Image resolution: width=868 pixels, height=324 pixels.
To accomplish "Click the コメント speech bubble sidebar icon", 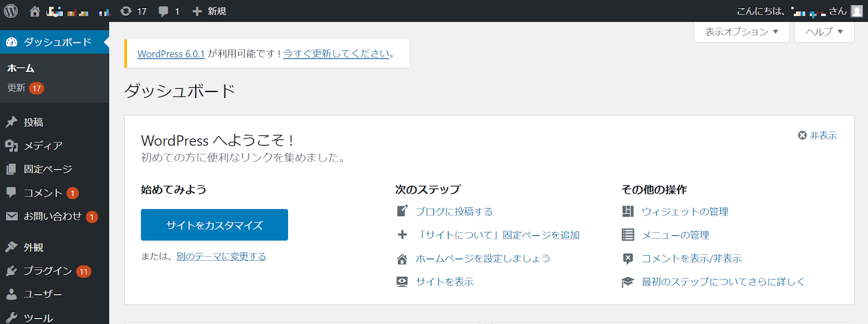I will (11, 192).
